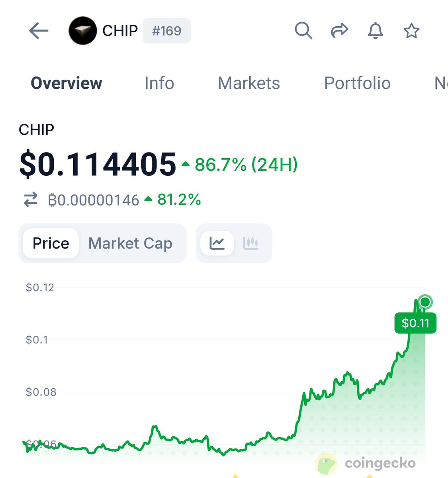This screenshot has height=478, width=448.
Task: Select the Price chart toggle
Action: tap(51, 243)
